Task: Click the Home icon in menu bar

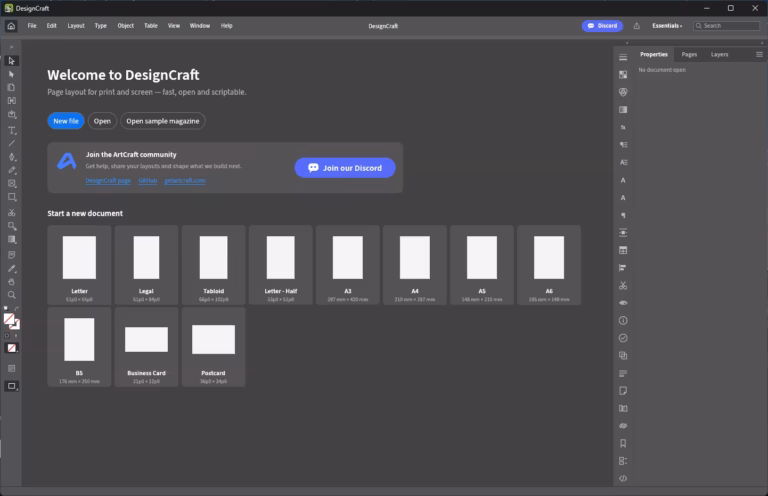Action: [x=11, y=26]
